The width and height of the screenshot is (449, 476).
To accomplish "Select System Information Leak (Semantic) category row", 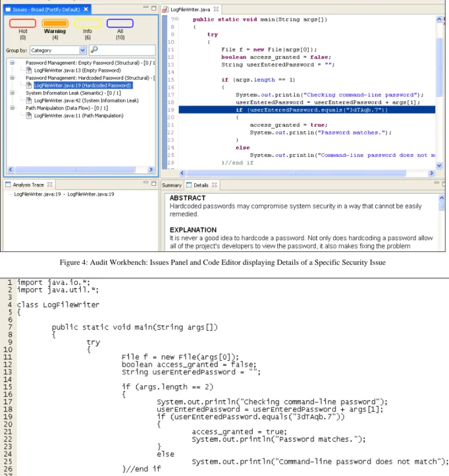I will pos(73,93).
